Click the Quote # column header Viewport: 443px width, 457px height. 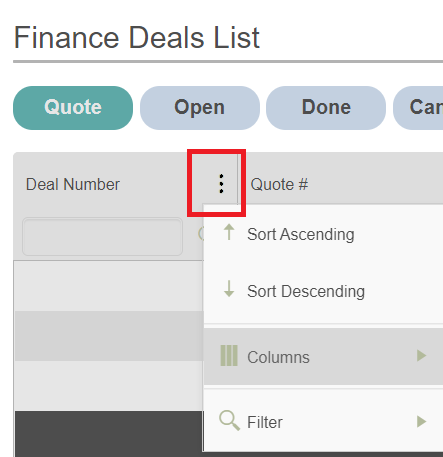click(279, 184)
